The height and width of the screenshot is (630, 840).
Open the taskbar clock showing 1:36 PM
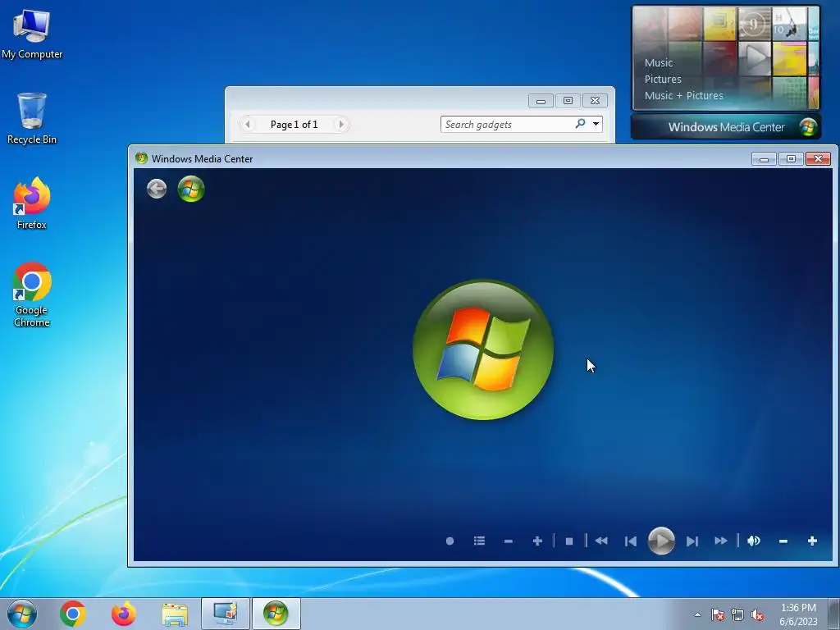pos(798,614)
